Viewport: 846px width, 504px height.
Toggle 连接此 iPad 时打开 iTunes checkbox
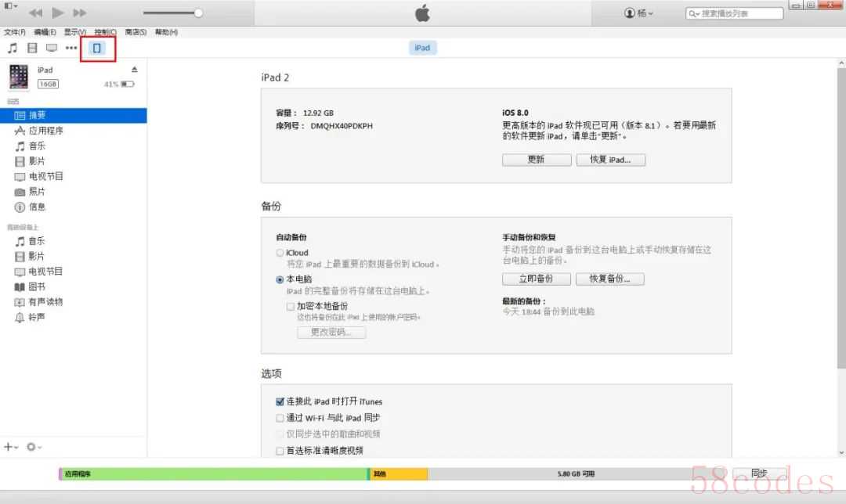coord(280,401)
